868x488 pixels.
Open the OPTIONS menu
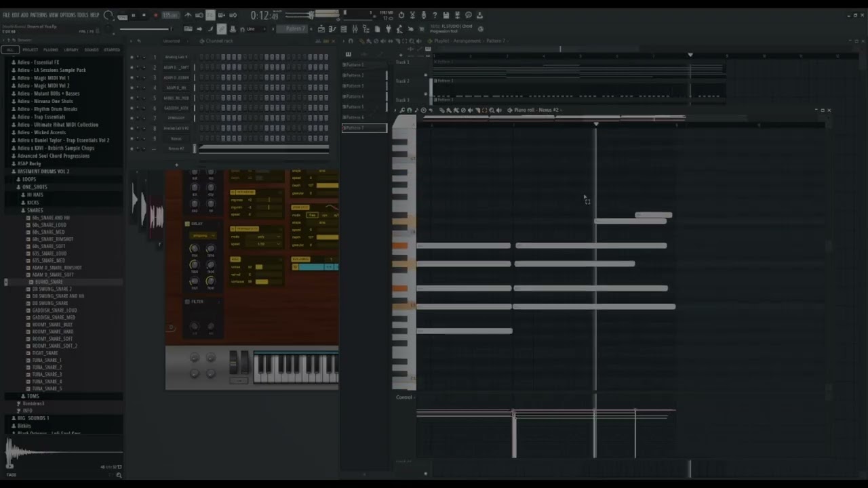click(x=68, y=15)
